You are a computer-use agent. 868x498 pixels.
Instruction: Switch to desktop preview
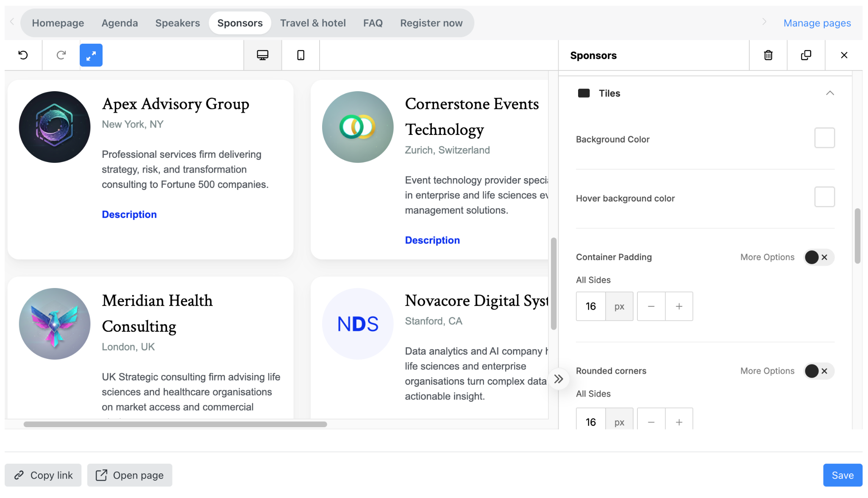[x=263, y=55]
